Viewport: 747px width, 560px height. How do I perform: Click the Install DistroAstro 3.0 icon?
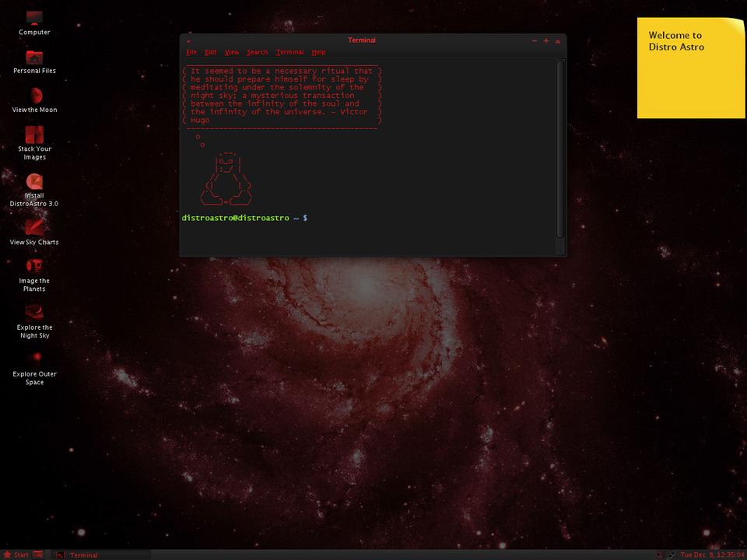click(x=34, y=182)
